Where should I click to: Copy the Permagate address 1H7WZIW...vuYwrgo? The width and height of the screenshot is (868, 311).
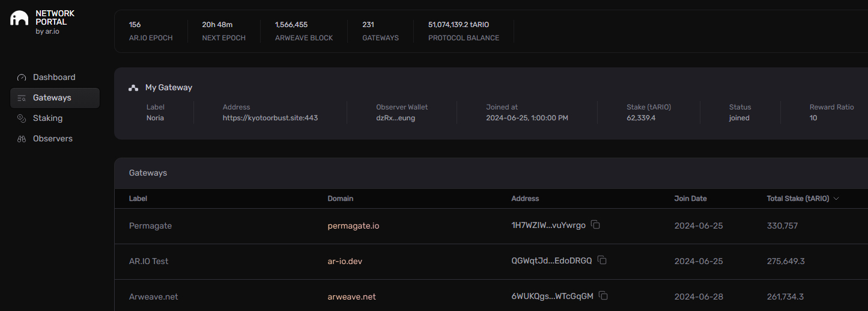595,225
